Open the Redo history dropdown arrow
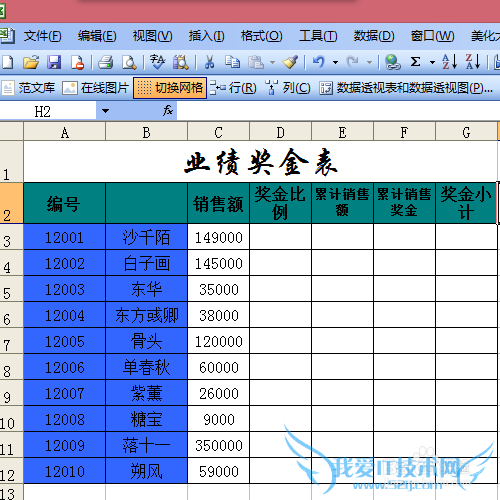The height and width of the screenshot is (500, 500). pyautogui.click(x=369, y=63)
